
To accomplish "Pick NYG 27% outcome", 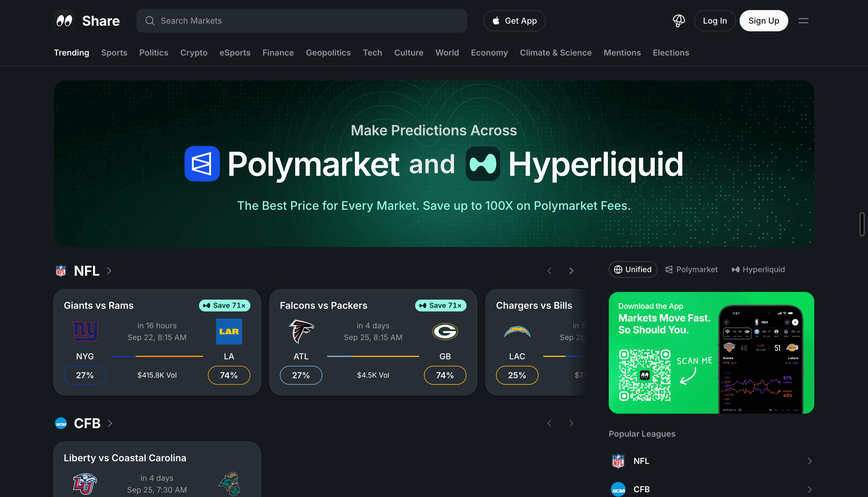I will [85, 375].
